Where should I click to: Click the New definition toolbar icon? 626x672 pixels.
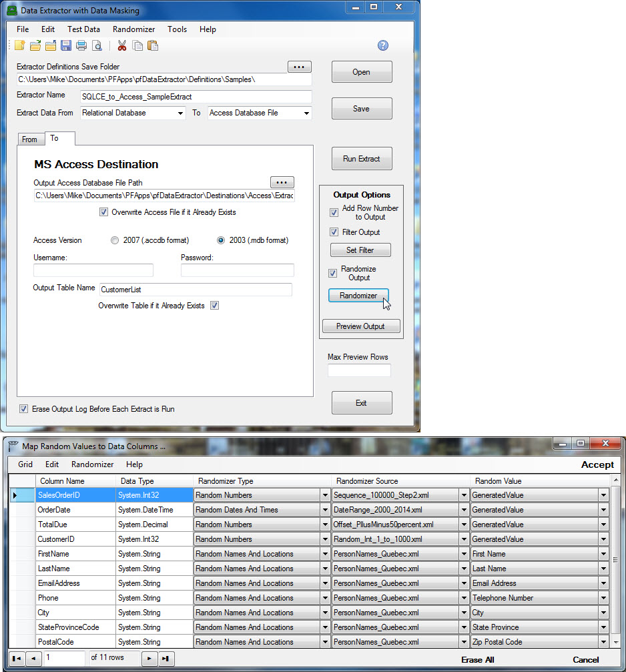[x=20, y=46]
